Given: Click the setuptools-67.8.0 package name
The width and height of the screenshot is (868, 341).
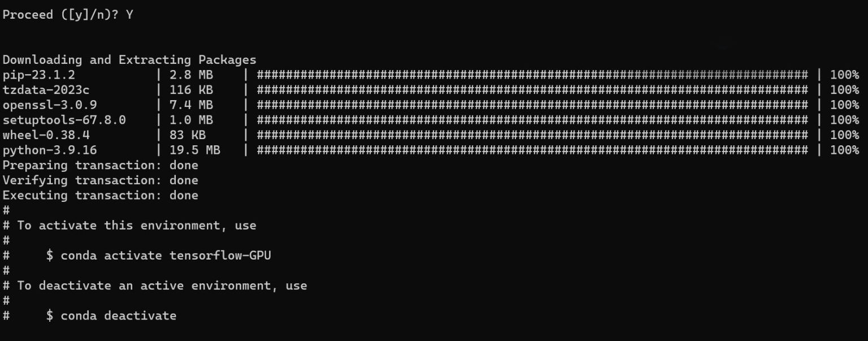Looking at the screenshot, I should 64,120.
